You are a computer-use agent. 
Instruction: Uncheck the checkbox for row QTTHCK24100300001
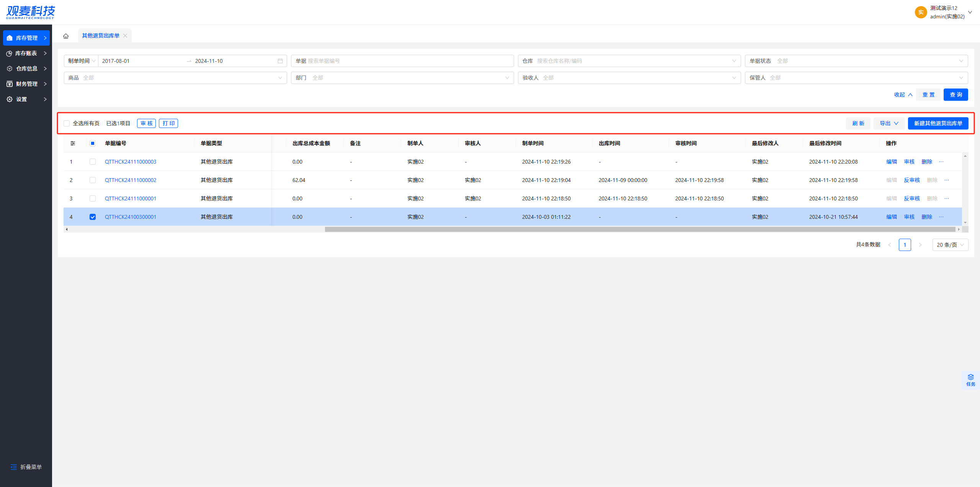tap(93, 217)
